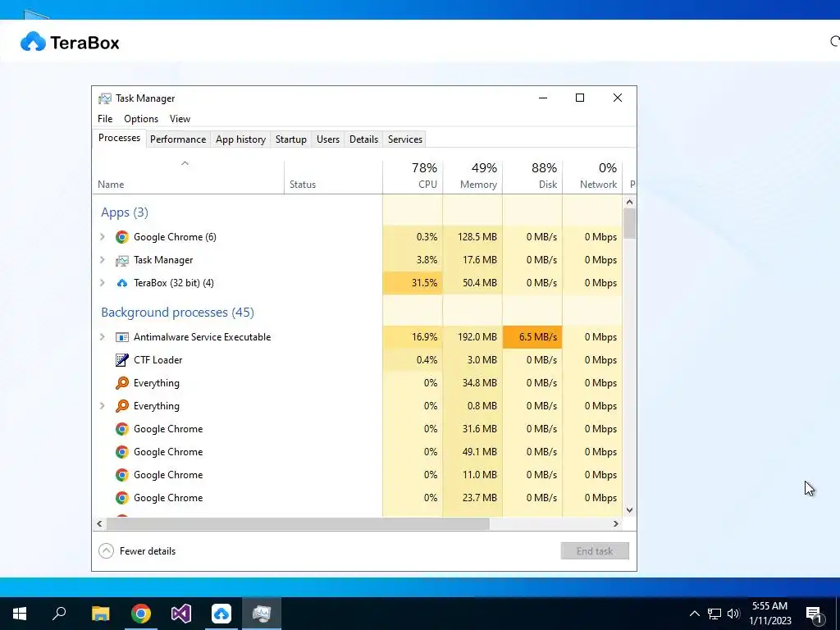840x630 pixels.
Task: Click the Apps (3) group heading
Action: (125, 212)
